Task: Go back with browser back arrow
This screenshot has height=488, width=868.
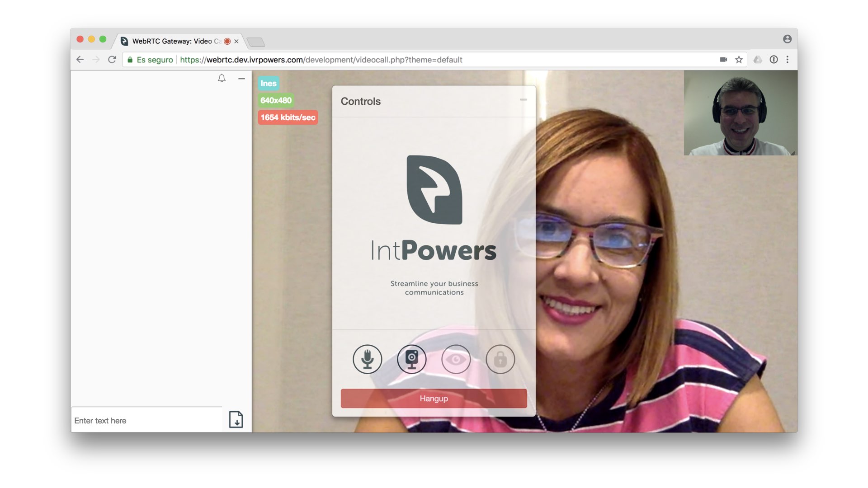Action: pos(80,60)
